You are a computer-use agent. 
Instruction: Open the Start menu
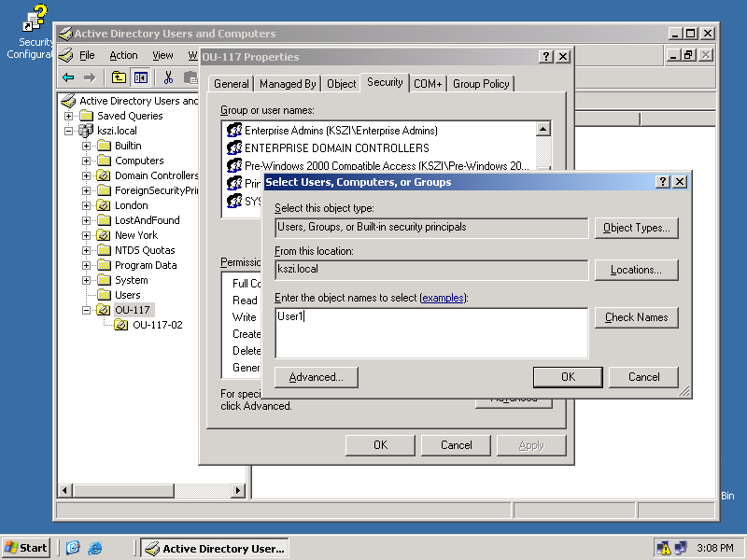pos(26,548)
